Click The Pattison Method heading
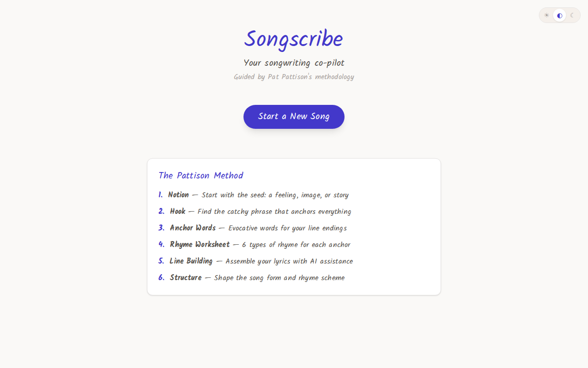 pyautogui.click(x=201, y=175)
